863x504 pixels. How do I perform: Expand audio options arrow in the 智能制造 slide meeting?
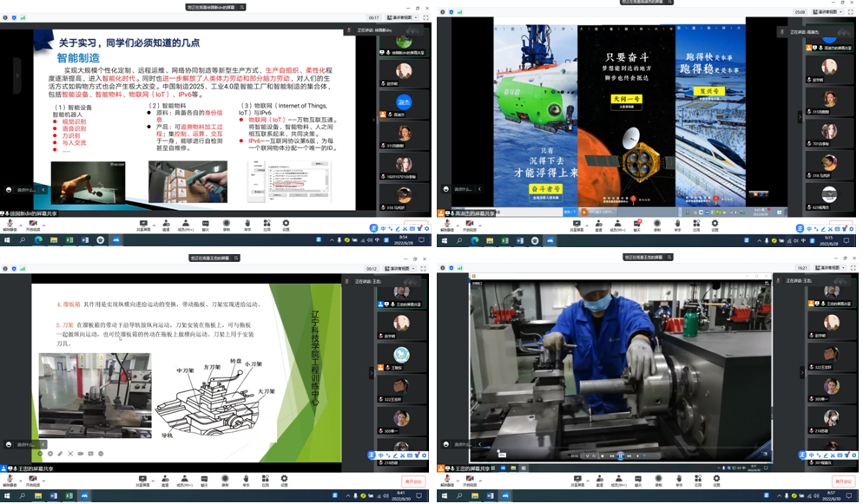point(21,224)
